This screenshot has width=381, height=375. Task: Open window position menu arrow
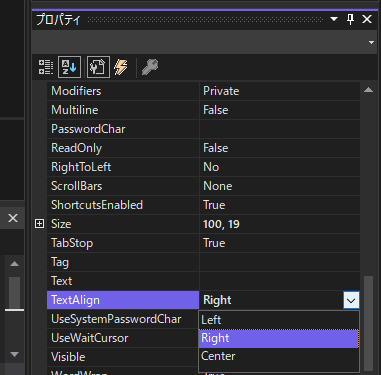tap(334, 19)
